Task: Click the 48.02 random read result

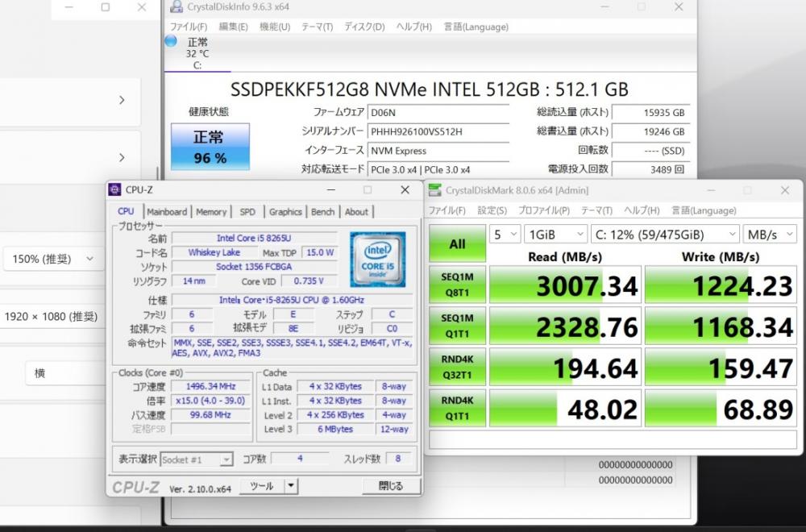Action: (x=566, y=408)
